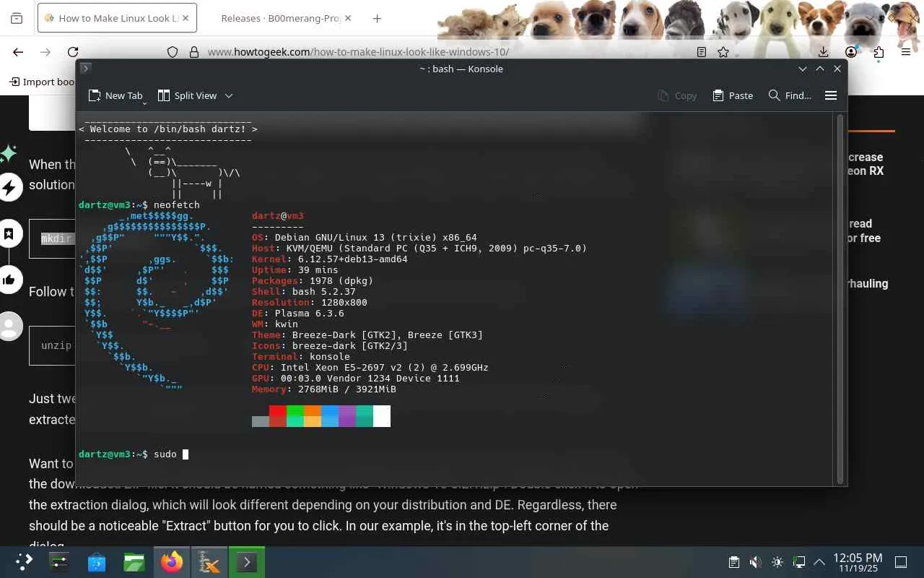The width and height of the screenshot is (924, 578).
Task: Switch to the 'Releases · B00merang-Project' tab
Action: (x=281, y=18)
